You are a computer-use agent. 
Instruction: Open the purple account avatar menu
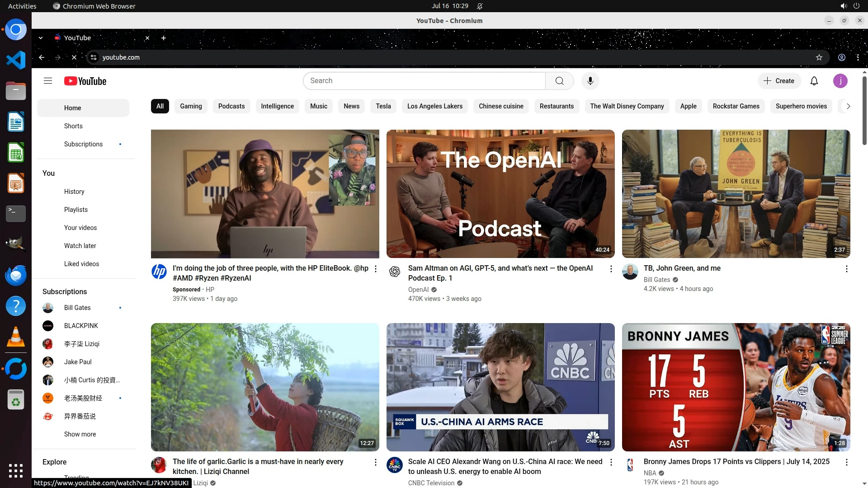tap(840, 81)
